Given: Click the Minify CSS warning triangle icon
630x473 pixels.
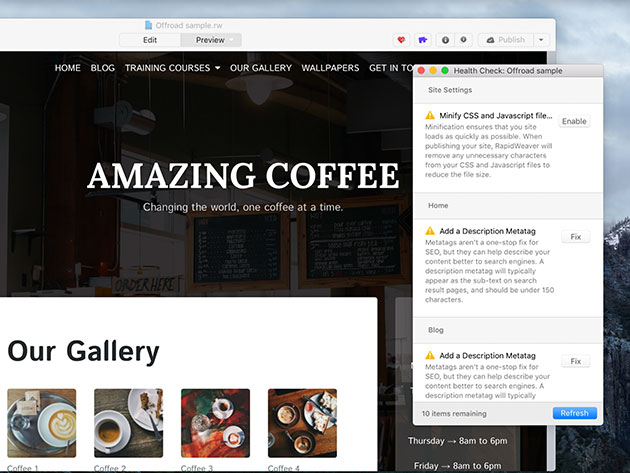Looking at the screenshot, I should pos(430,115).
